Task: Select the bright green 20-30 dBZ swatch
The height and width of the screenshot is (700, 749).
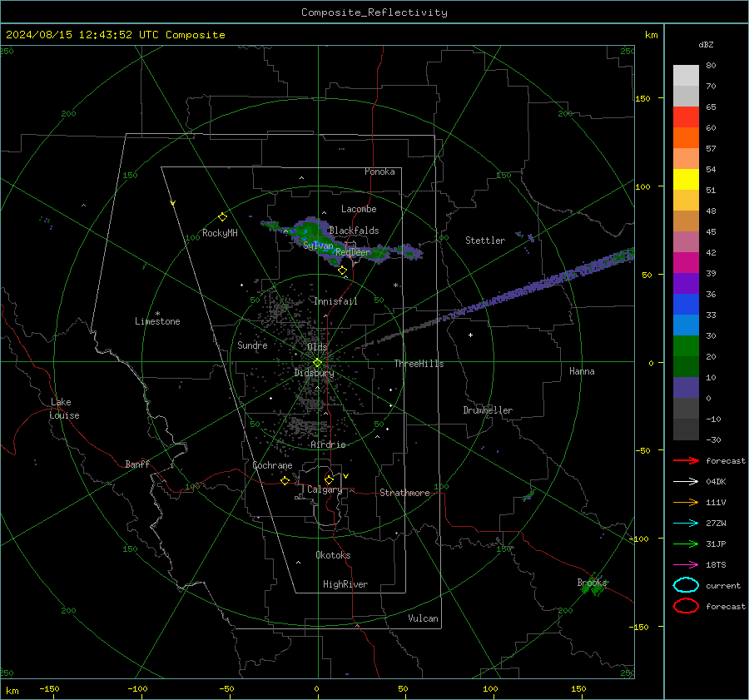Action: point(686,346)
